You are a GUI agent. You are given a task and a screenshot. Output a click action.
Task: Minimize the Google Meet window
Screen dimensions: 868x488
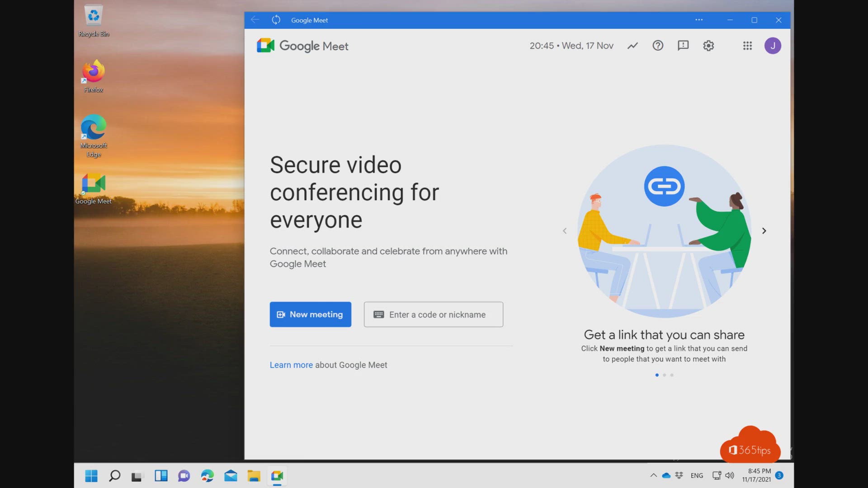pyautogui.click(x=730, y=20)
